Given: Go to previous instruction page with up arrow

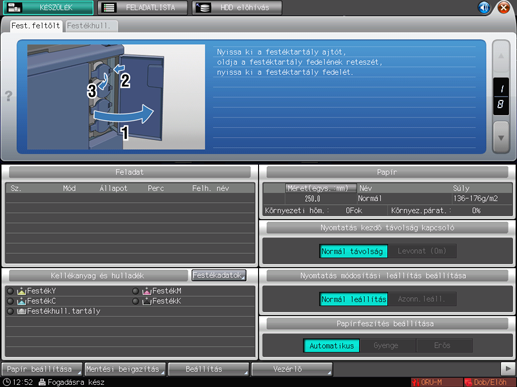Looking at the screenshot, I should pos(501,56).
